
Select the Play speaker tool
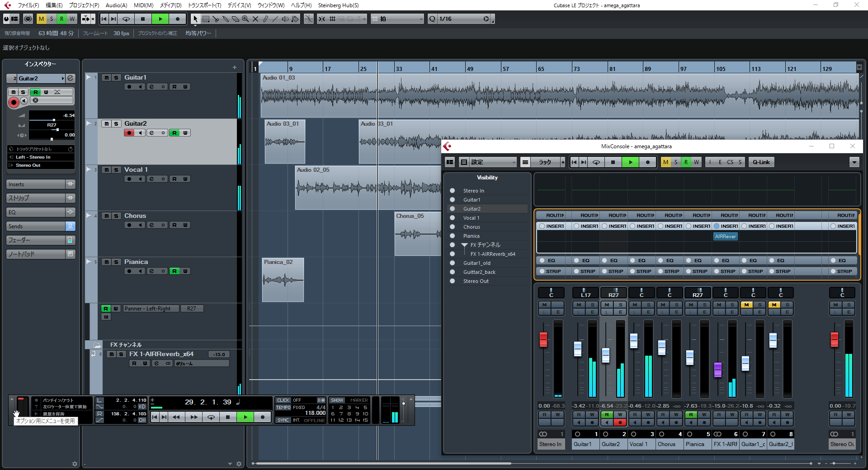[x=285, y=19]
